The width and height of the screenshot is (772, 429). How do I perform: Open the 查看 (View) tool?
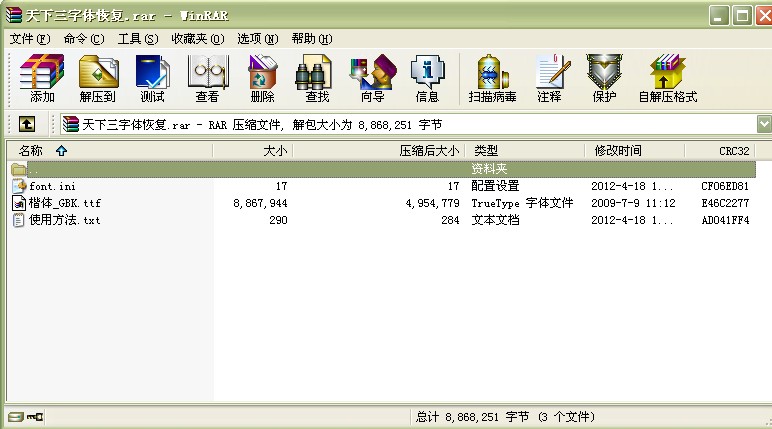coord(207,78)
